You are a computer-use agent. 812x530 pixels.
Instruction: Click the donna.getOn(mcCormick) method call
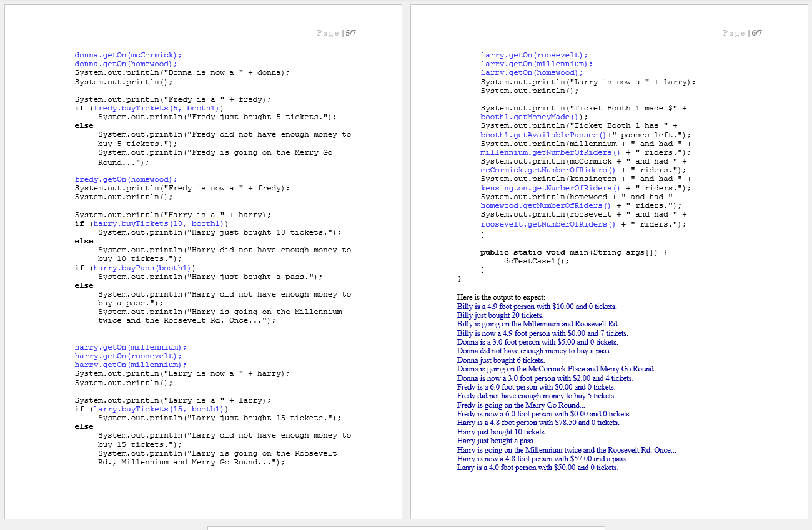(x=127, y=55)
